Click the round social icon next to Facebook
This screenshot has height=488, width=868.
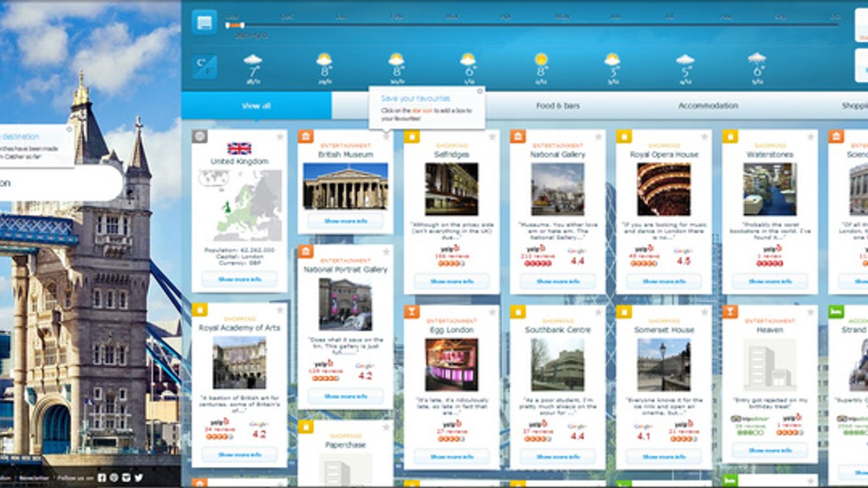point(114,478)
